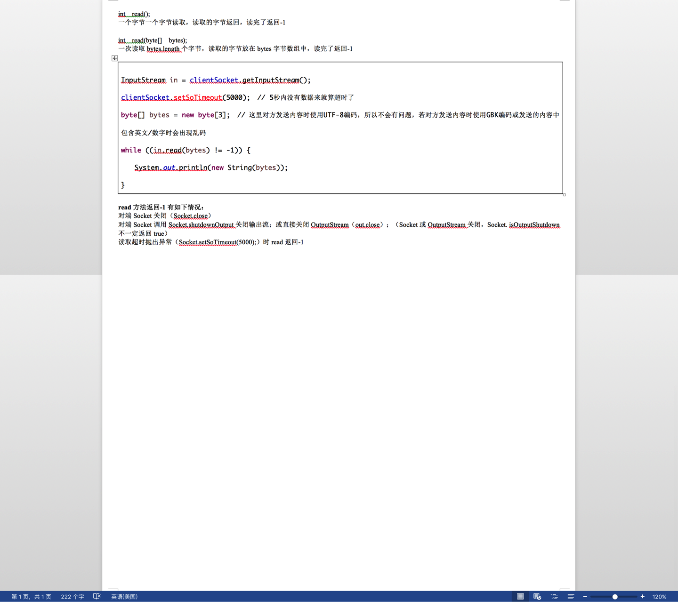Open zoom dialog via 120% label
Viewport: 678px width, 616px height.
[659, 597]
